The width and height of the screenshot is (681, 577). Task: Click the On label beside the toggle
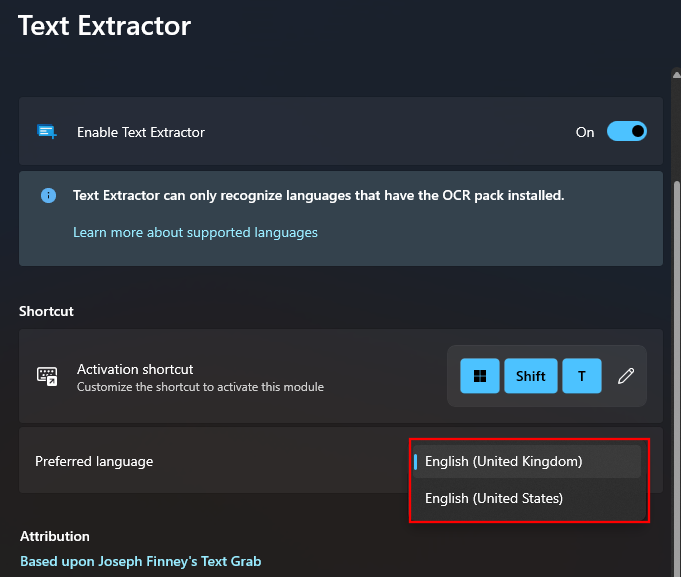pos(585,132)
